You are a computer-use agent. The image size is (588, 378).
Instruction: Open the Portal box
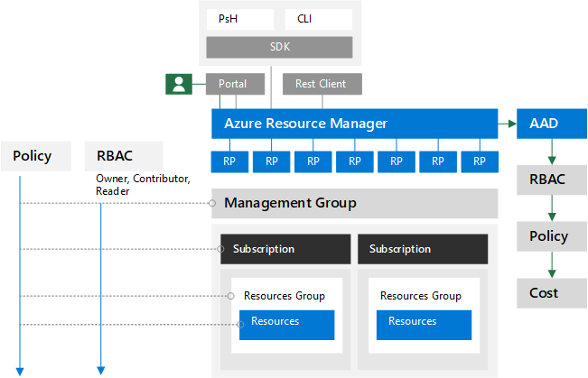(x=235, y=84)
